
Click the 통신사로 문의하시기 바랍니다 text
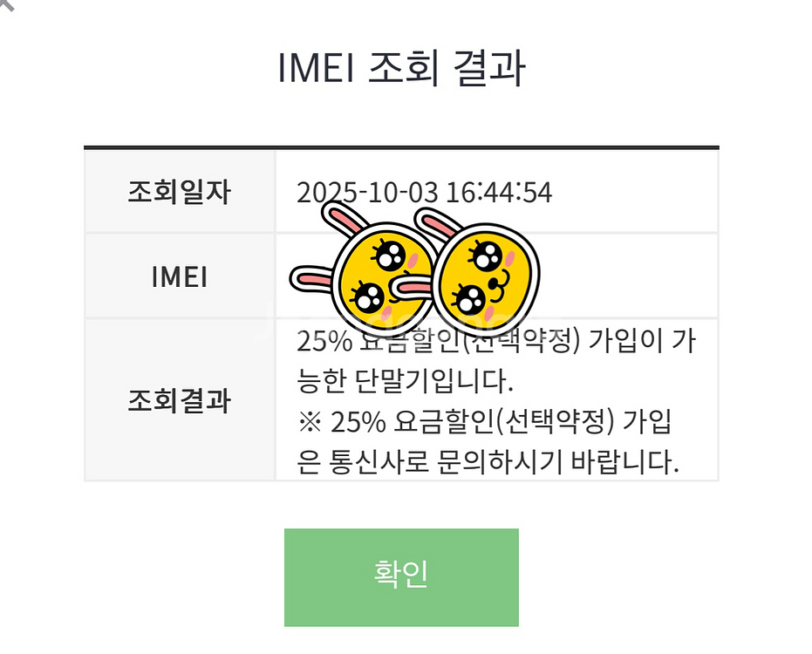coord(488,461)
